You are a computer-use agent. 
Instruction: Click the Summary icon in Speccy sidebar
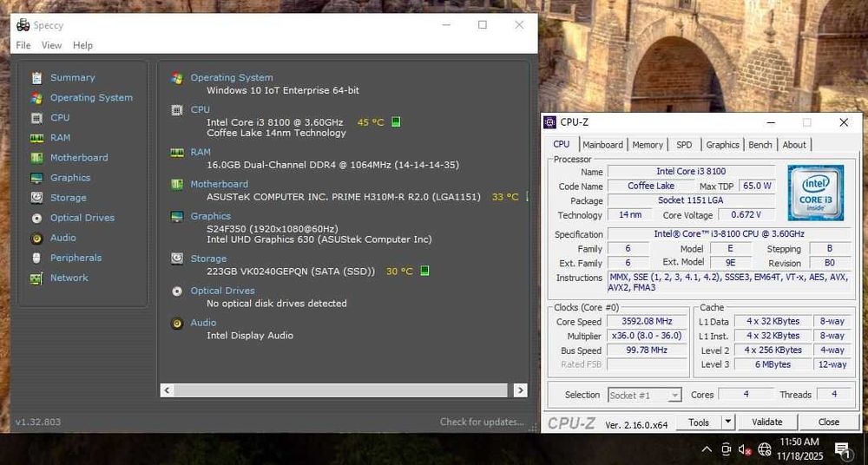coord(36,78)
